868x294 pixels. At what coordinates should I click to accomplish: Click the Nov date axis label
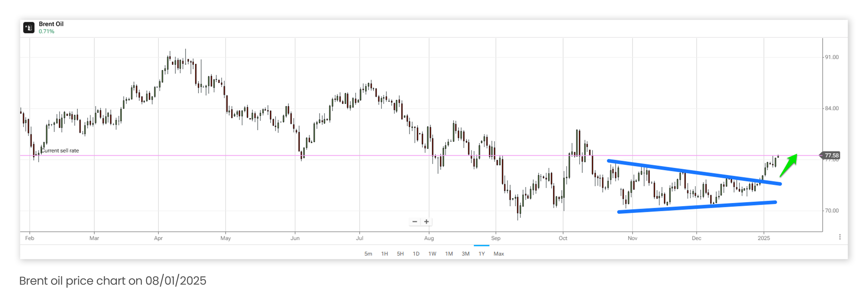point(632,238)
